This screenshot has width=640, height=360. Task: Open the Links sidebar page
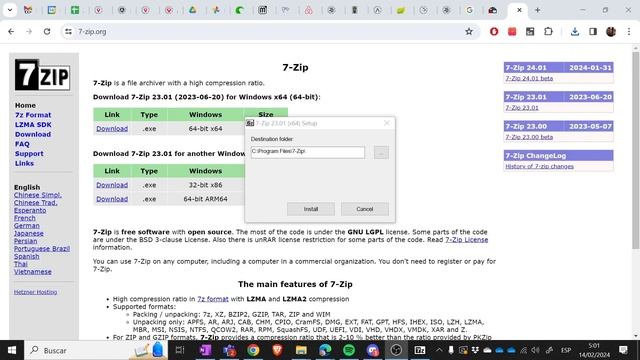24,163
